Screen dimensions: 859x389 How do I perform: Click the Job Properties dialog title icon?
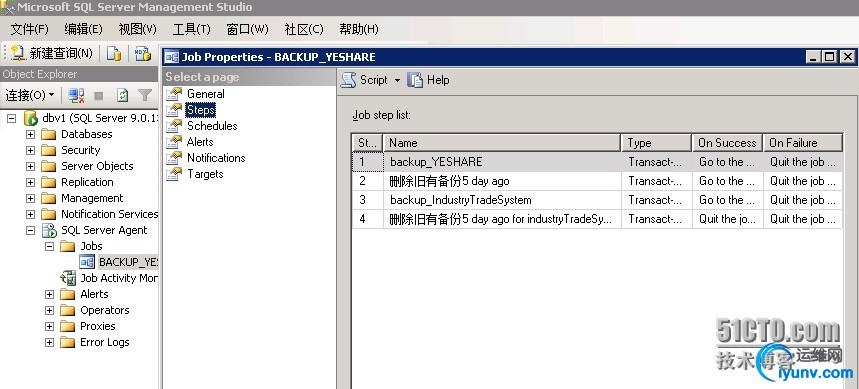point(172,57)
